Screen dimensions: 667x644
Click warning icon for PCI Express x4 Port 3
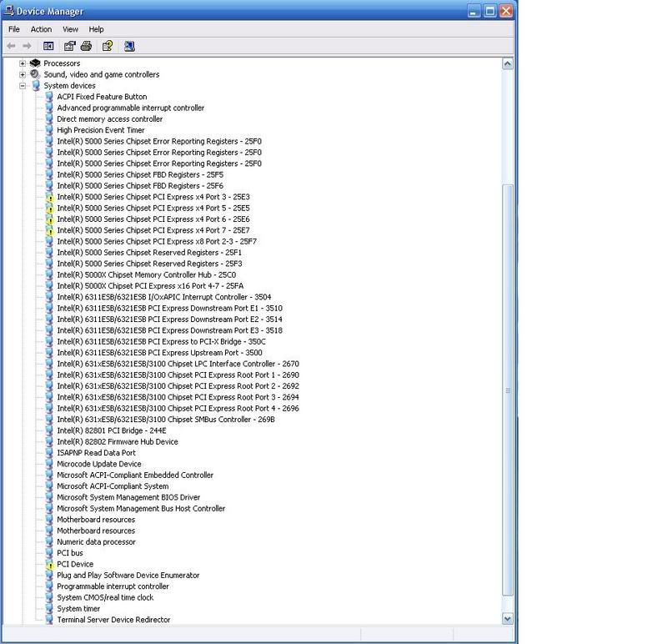point(49,197)
